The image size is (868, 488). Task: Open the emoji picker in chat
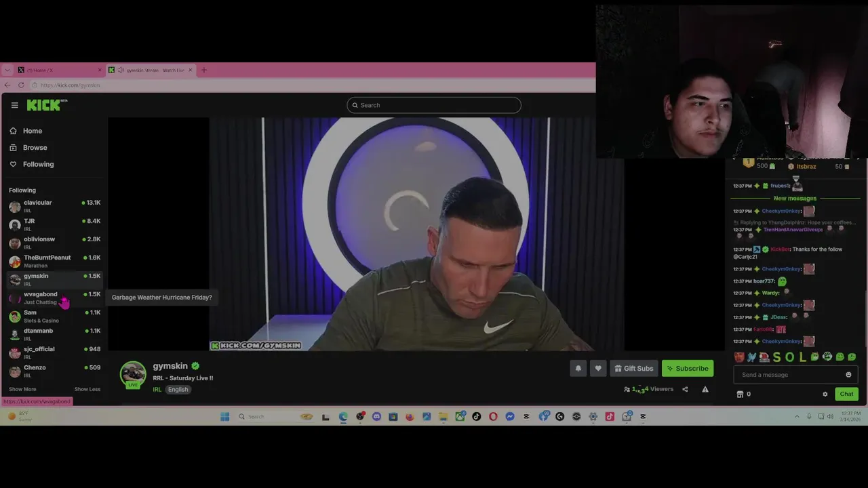tap(848, 375)
